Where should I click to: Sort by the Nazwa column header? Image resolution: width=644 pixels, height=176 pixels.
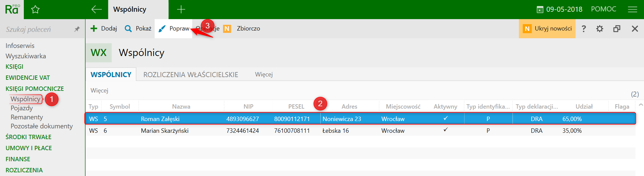[181, 106]
